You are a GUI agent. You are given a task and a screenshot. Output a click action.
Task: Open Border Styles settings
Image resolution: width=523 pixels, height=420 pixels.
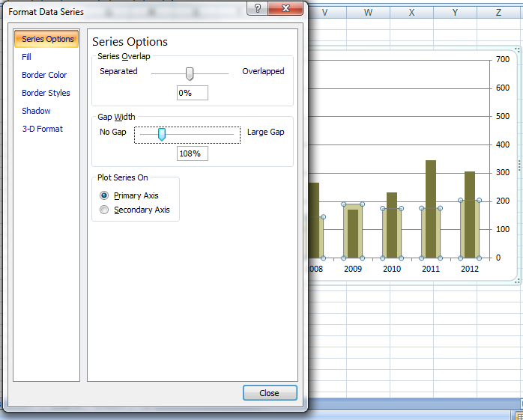(x=46, y=93)
